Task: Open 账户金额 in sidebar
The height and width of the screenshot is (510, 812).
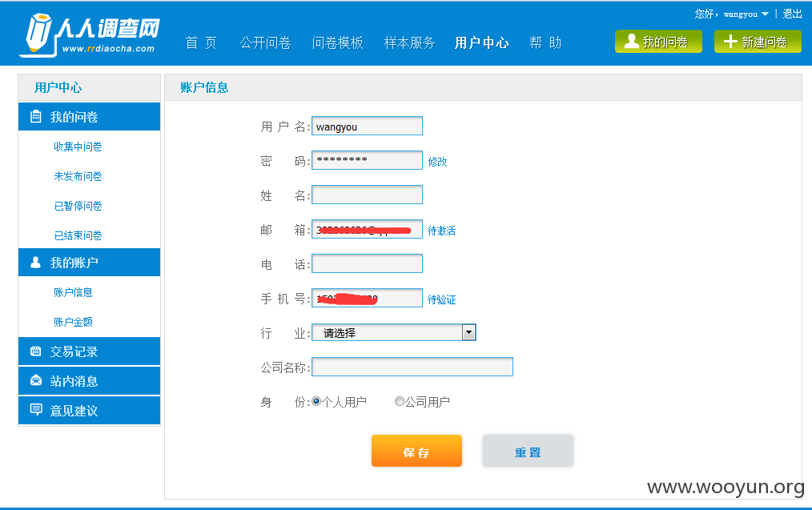Action: [73, 322]
